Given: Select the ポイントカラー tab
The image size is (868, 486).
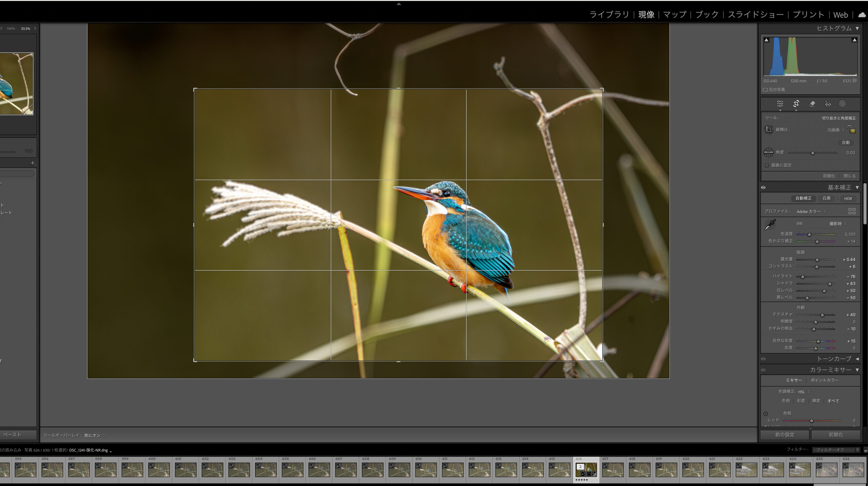Looking at the screenshot, I should click(x=825, y=380).
